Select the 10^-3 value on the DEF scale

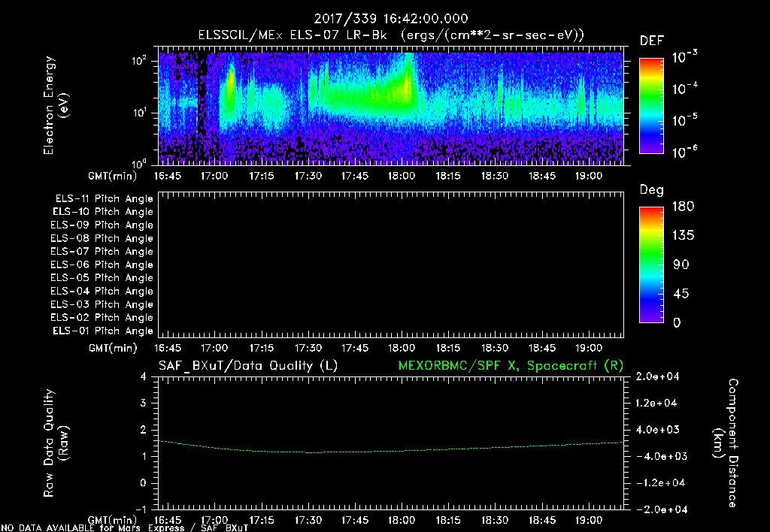pos(684,57)
